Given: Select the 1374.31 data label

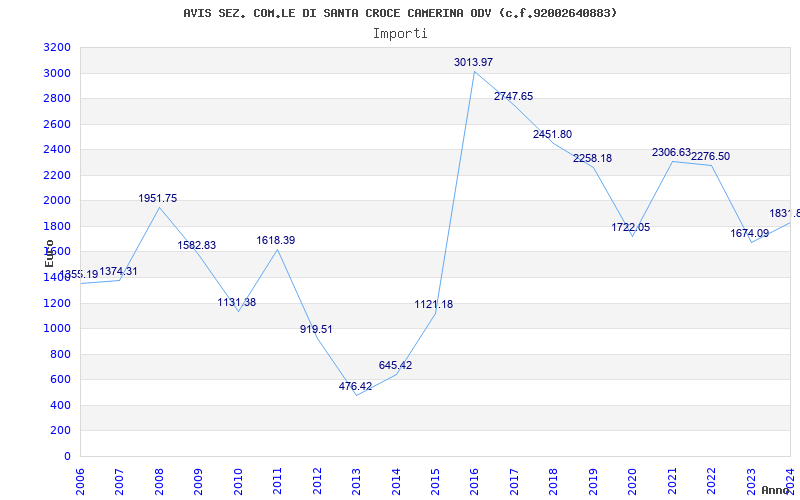Looking at the screenshot, I should click(x=118, y=271).
